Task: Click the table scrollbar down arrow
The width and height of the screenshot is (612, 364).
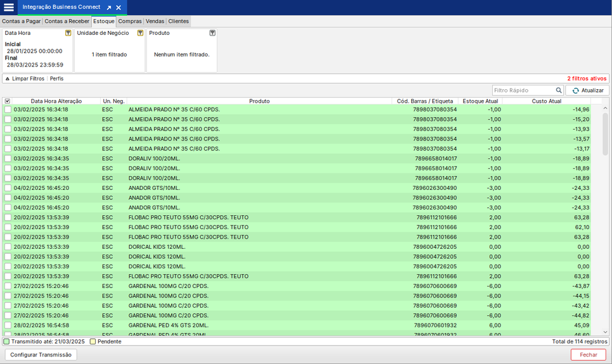Action: pyautogui.click(x=606, y=332)
